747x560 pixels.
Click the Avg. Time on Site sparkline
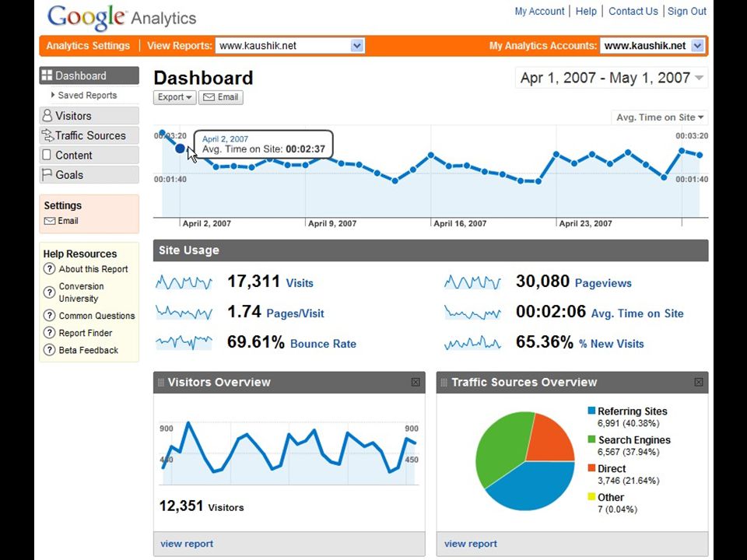click(472, 313)
